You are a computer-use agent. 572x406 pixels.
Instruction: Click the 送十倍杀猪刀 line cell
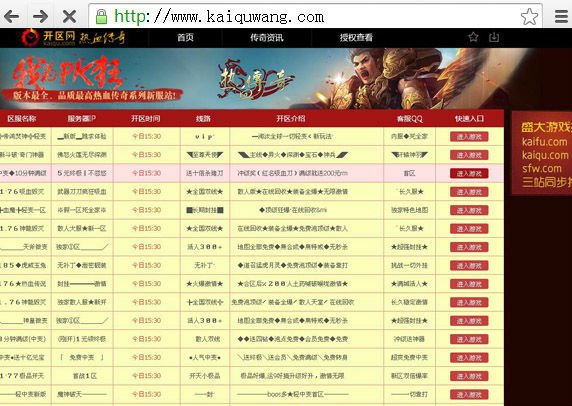204,173
